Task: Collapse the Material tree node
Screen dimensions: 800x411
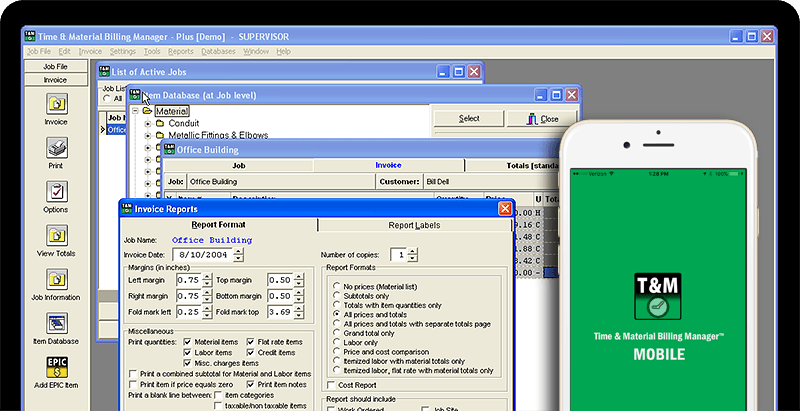Action: (135, 111)
